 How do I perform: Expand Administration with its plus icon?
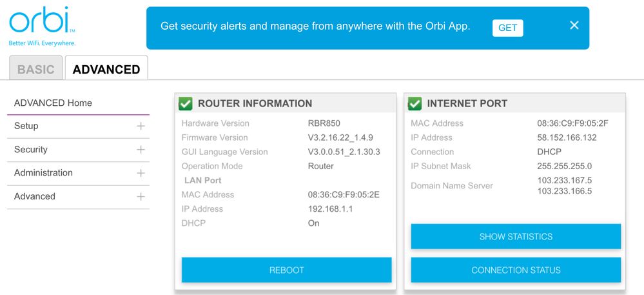141,173
